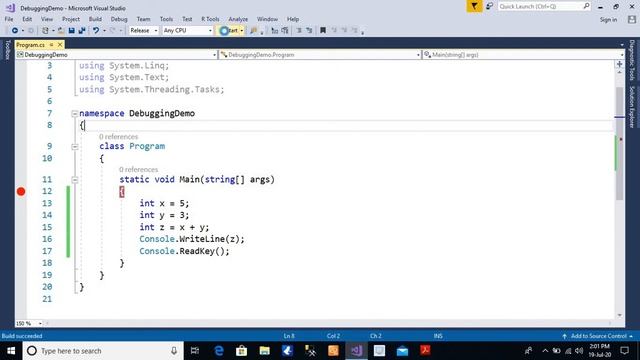Remove the red breakpoint on line 12
Image resolution: width=640 pixels, height=360 pixels.
coord(21,191)
